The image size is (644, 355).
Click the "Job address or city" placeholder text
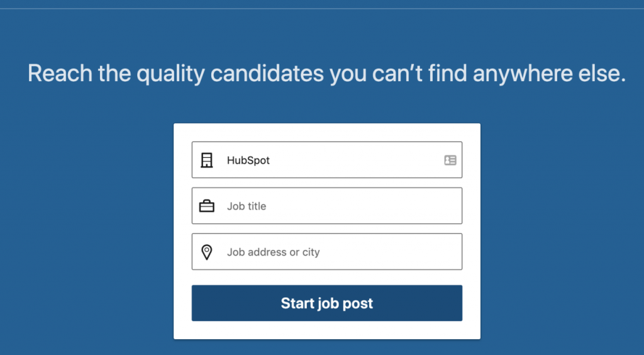273,252
